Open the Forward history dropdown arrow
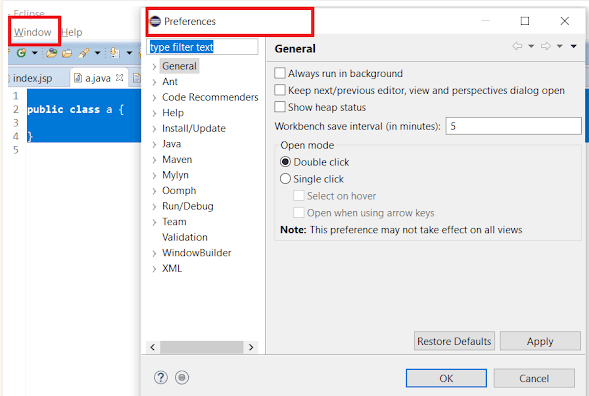This screenshot has width=589, height=396. (560, 46)
